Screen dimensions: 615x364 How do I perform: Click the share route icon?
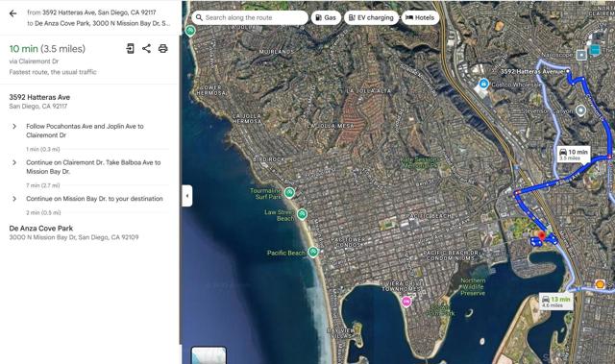coord(146,49)
